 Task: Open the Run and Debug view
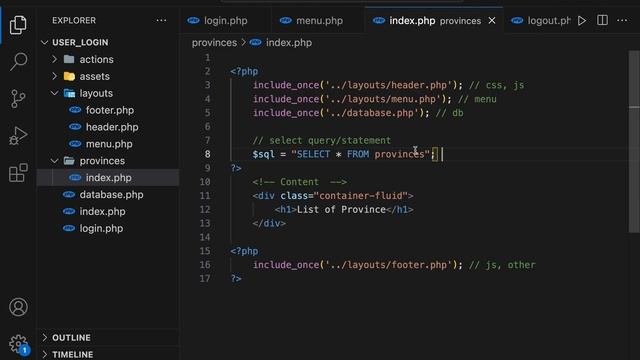[18, 136]
